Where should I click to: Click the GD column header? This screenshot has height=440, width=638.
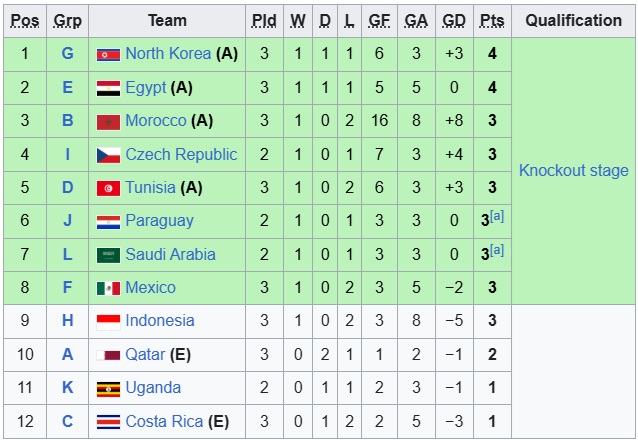453,20
